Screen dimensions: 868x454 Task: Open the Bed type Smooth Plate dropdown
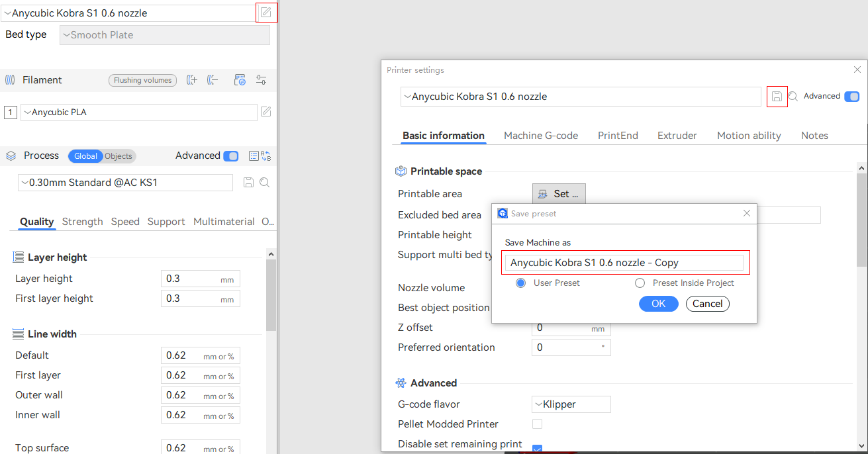click(165, 35)
